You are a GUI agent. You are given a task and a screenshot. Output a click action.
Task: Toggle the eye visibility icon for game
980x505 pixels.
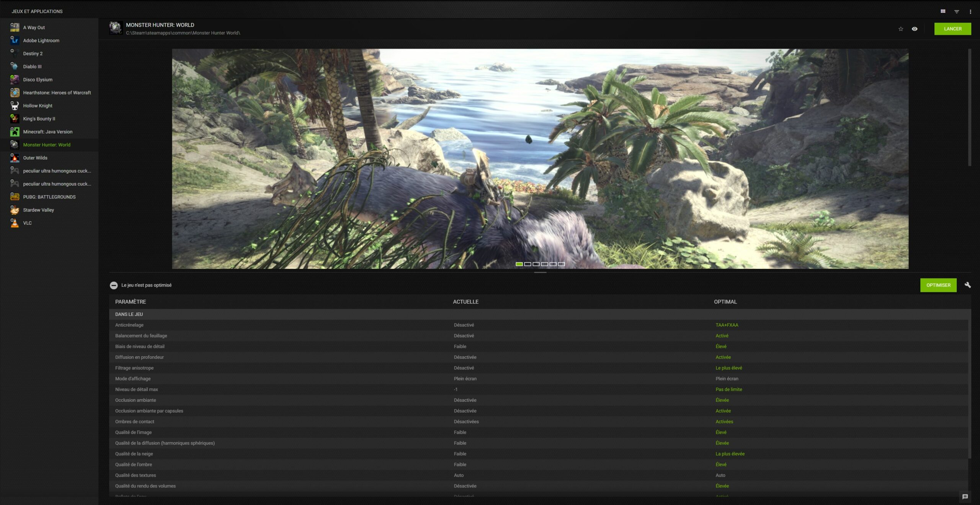915,29
